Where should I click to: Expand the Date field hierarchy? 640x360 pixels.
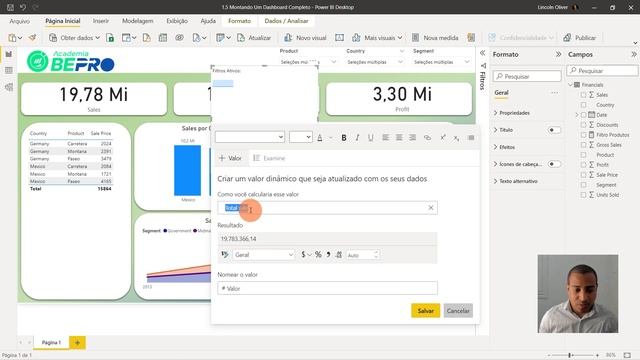tap(577, 115)
